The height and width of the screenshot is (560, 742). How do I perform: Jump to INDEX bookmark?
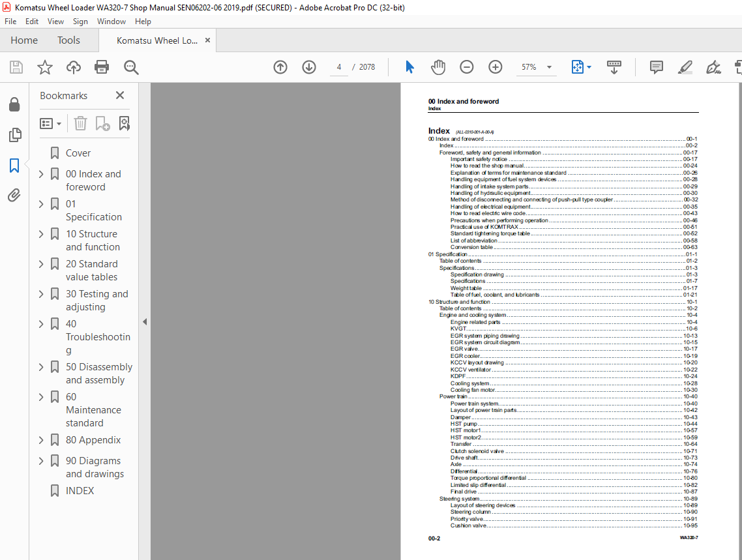click(80, 491)
